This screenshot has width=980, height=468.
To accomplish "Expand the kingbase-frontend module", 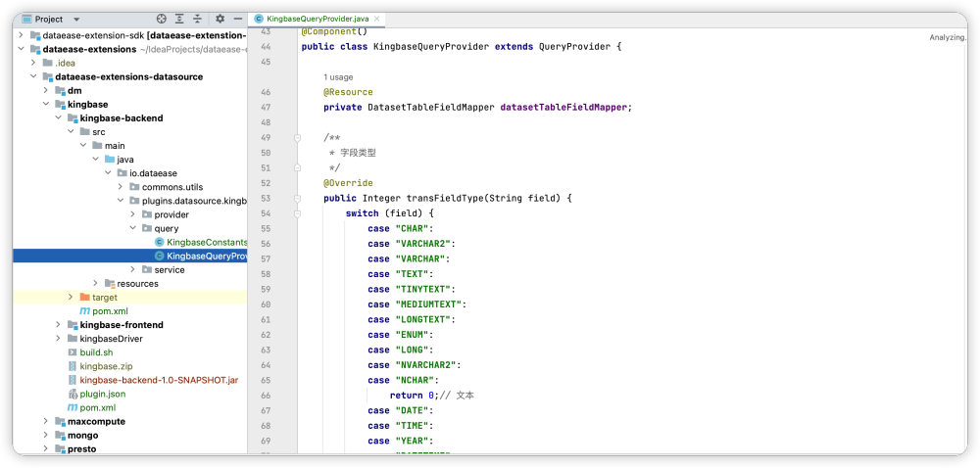I will point(58,324).
